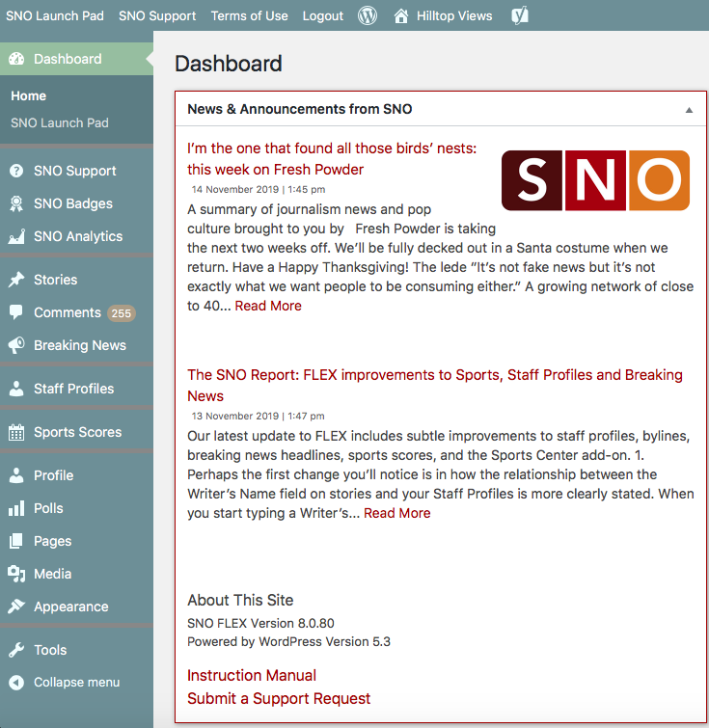Click the About This Site heading
709x728 pixels.
pos(240,601)
